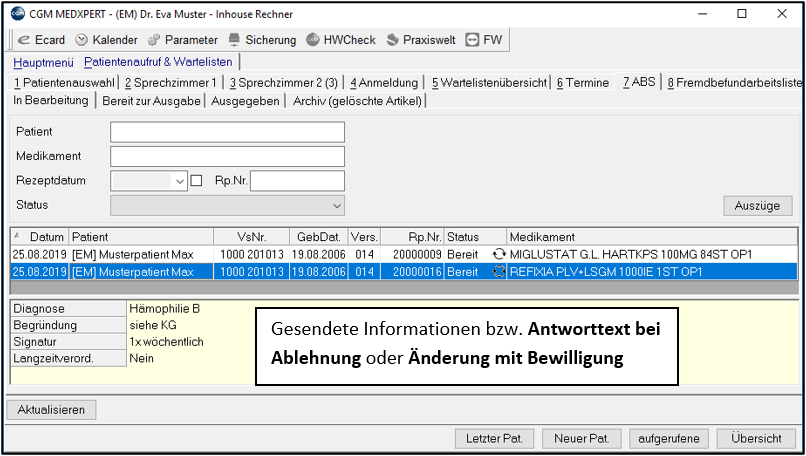Switch to 2 Sprechzimmer 1 tab

(171, 83)
